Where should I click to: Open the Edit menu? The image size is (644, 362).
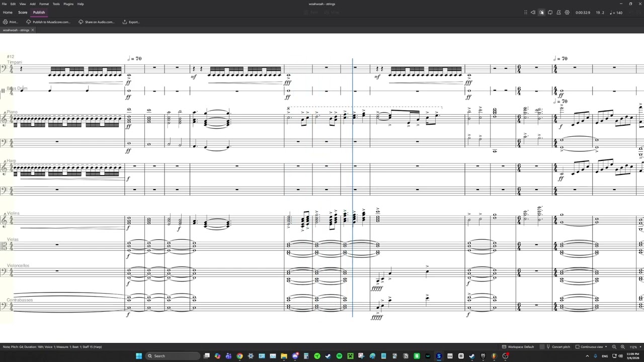coord(13,4)
